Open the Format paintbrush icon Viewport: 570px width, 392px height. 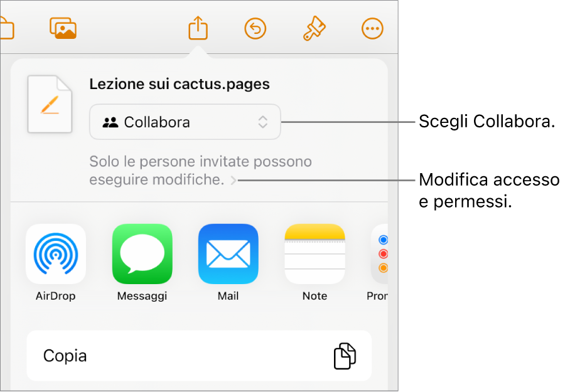click(314, 28)
